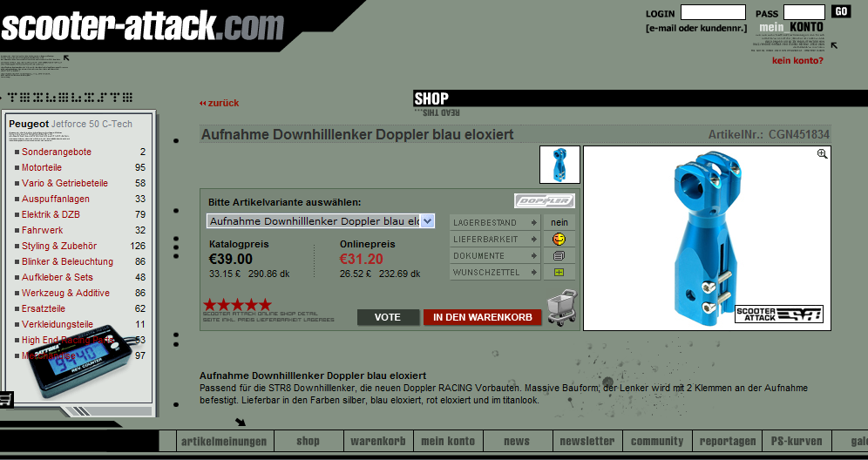868x460 pixels.
Task: Open the Dokumente pages icon
Action: click(x=559, y=256)
